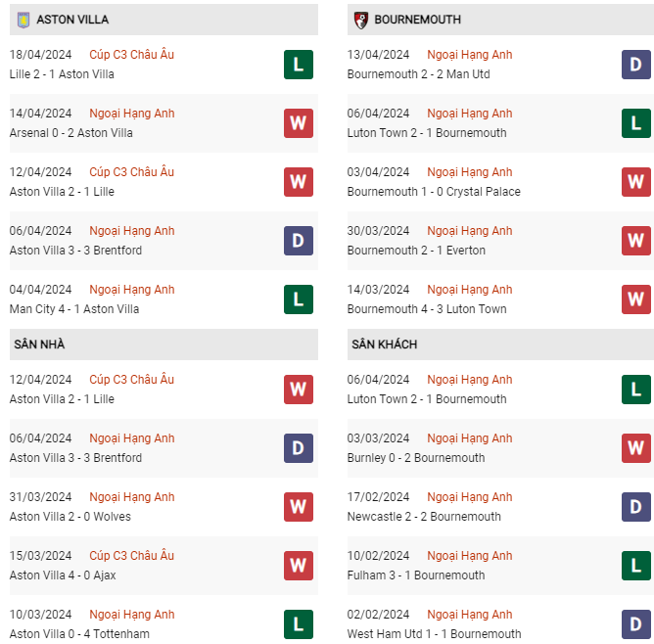
Task: Click the Bournemouth club crest icon
Action: (361, 20)
